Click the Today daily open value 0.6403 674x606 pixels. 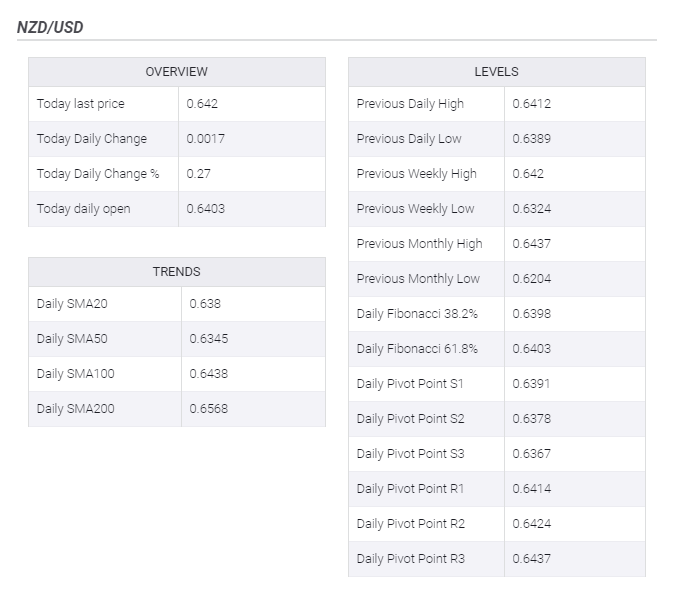tap(205, 209)
